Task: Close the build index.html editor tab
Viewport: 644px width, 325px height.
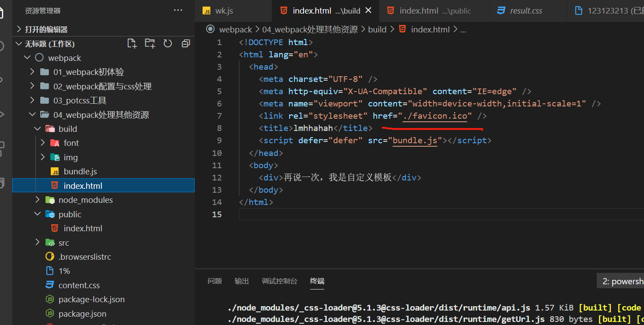Action: click(368, 11)
